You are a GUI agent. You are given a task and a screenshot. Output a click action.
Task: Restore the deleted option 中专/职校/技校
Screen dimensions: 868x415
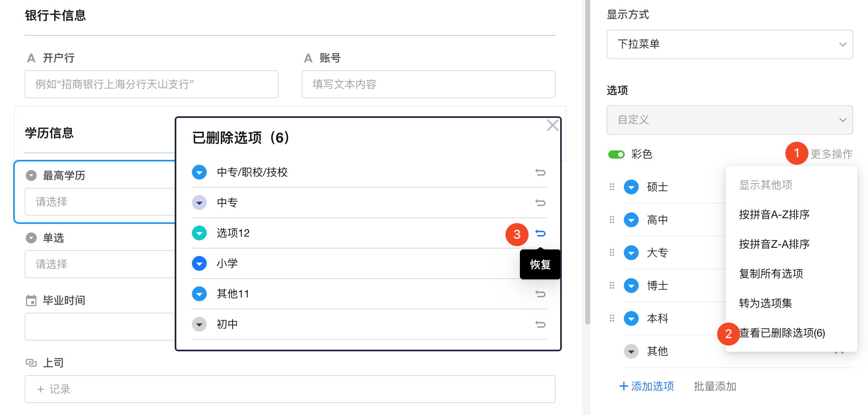pyautogui.click(x=540, y=173)
